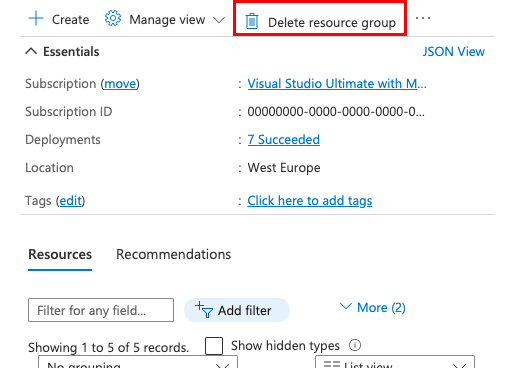Select the Resources tab

pyautogui.click(x=60, y=254)
